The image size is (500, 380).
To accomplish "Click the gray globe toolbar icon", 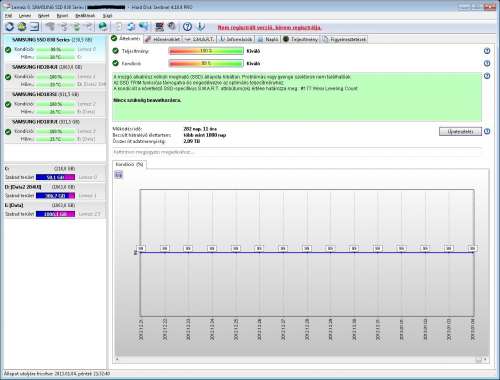I will 172,26.
